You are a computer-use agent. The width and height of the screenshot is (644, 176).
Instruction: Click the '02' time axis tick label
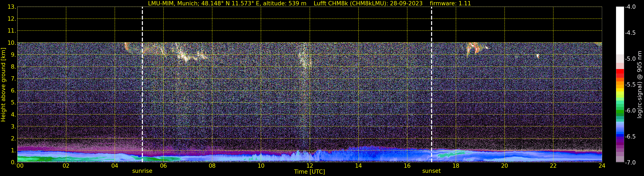(66, 166)
